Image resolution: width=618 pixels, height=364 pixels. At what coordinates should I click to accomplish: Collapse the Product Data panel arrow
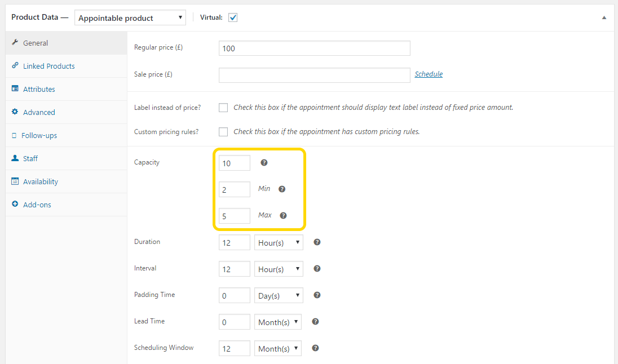[x=604, y=17]
